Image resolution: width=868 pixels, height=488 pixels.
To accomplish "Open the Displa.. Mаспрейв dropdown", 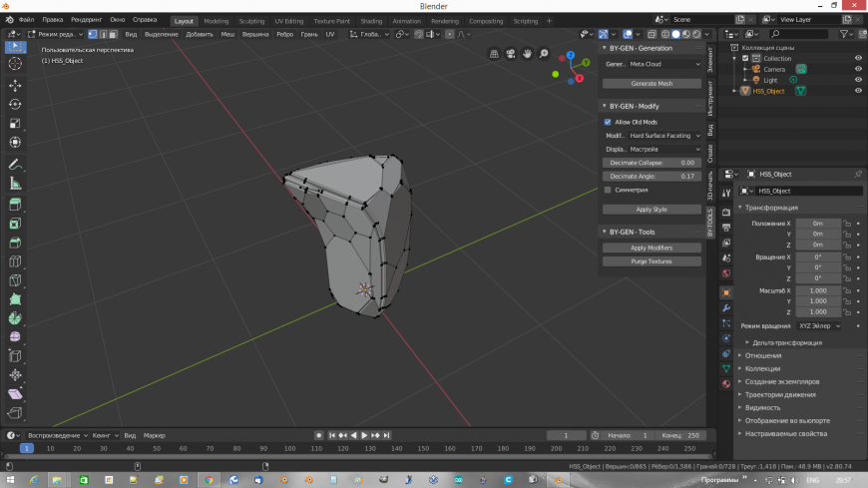I will click(664, 150).
